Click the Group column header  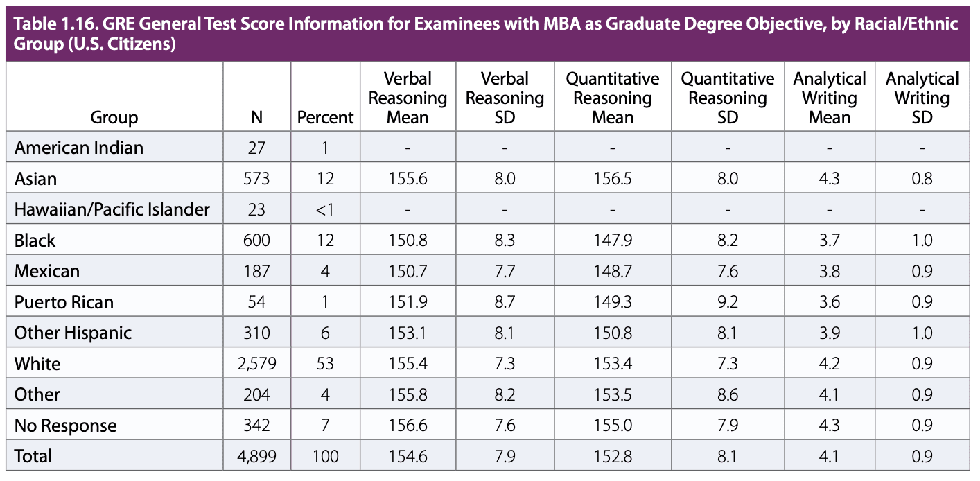pos(114,118)
